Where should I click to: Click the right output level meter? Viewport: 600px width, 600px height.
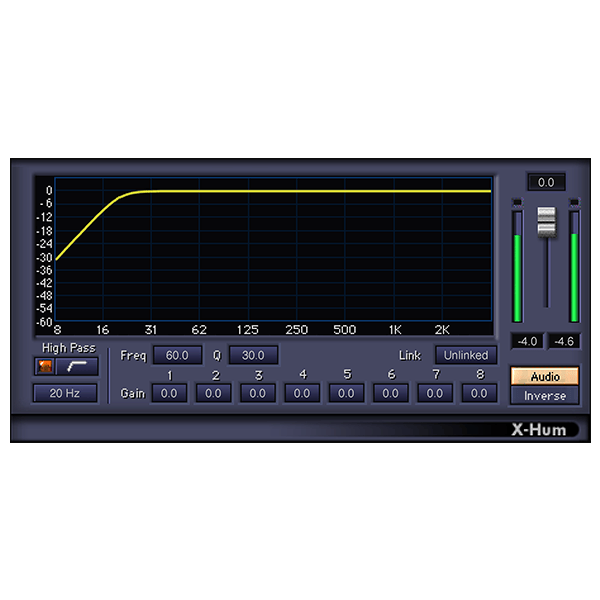coord(574,267)
